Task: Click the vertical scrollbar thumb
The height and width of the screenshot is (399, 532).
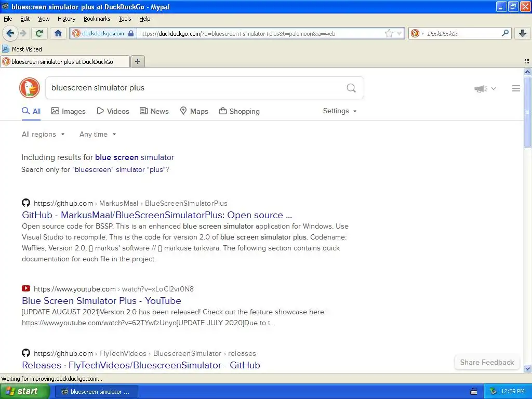Action: (527, 112)
